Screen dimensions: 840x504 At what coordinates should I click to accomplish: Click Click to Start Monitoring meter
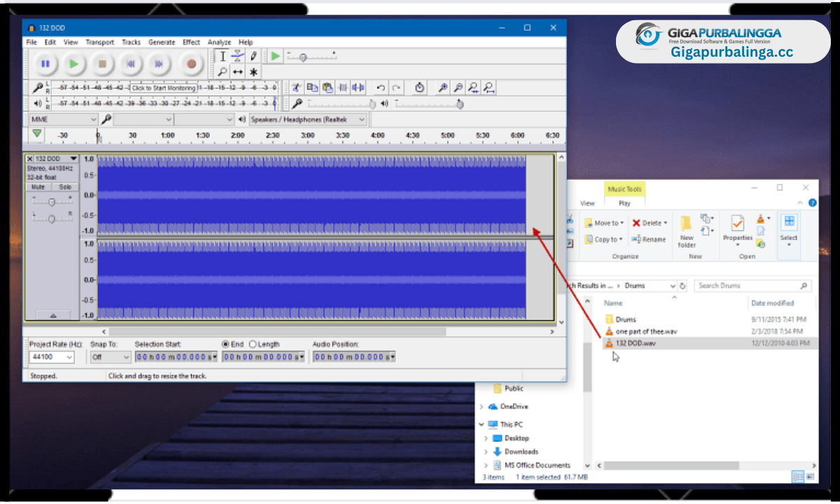click(x=164, y=88)
